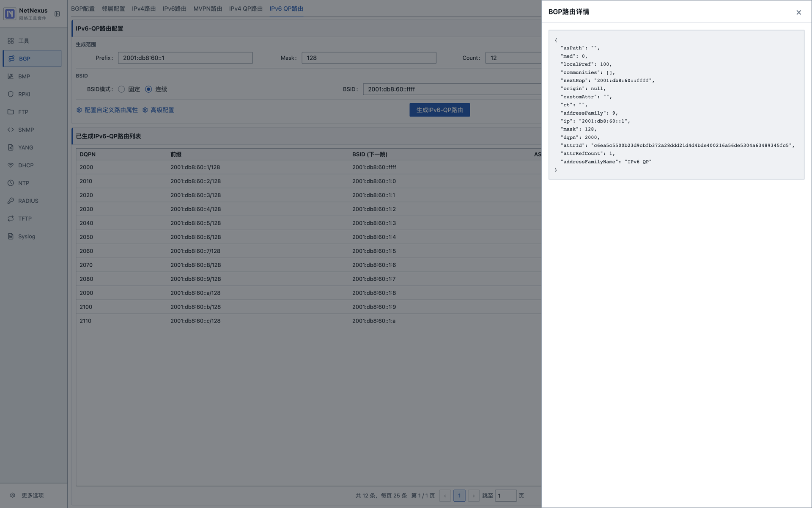Select the row with DQPN 2000
Viewport: 812px width, 508px height.
309,167
